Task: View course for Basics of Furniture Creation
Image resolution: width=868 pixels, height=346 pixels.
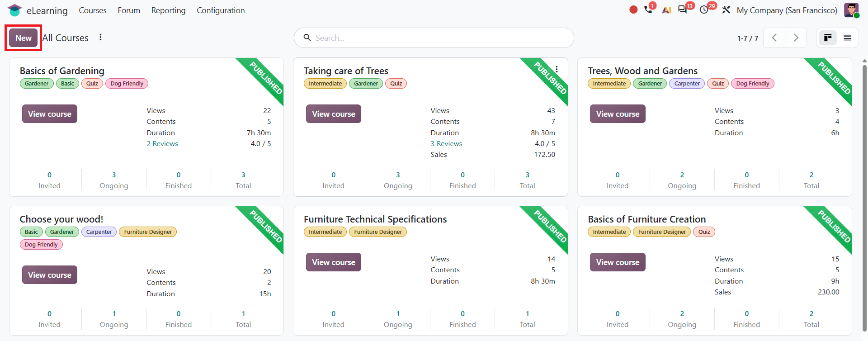Action: (x=618, y=262)
